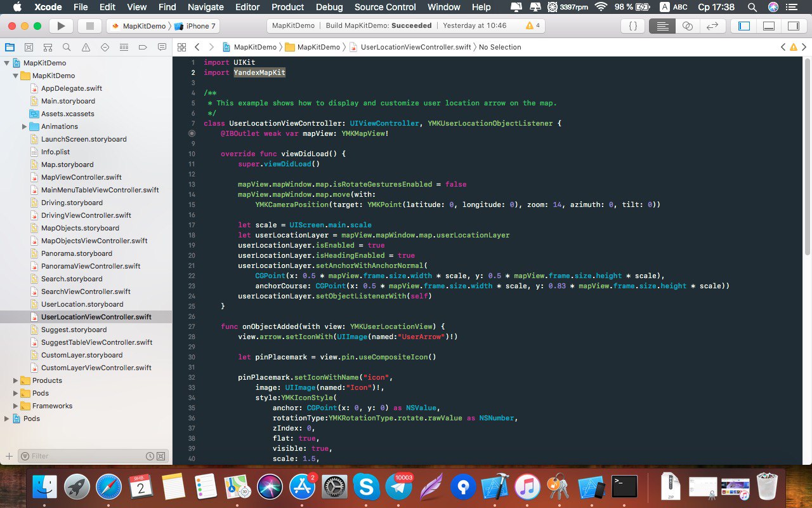The width and height of the screenshot is (812, 508).
Task: Toggle the Debug area
Action: pyautogui.click(x=768, y=26)
